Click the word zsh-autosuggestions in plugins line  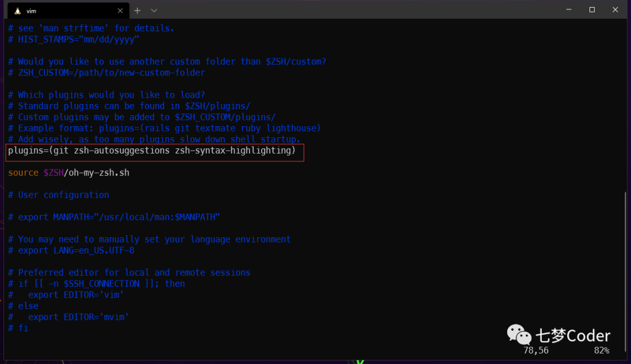[122, 150]
